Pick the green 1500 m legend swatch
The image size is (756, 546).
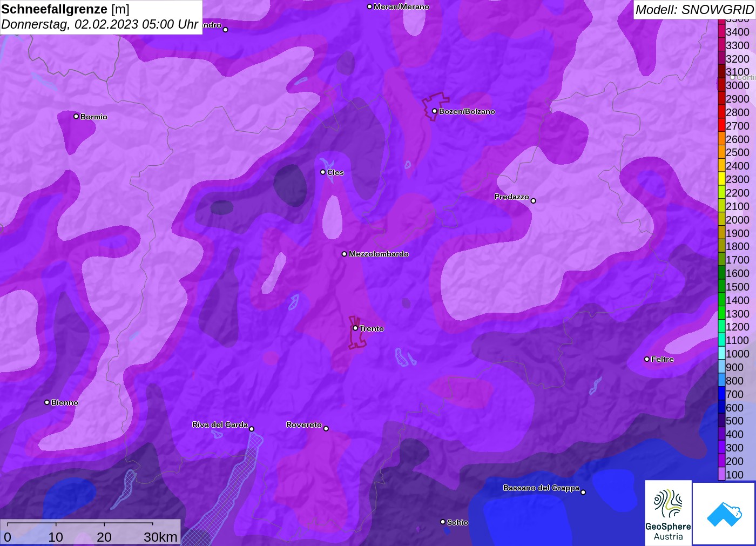pyautogui.click(x=721, y=287)
